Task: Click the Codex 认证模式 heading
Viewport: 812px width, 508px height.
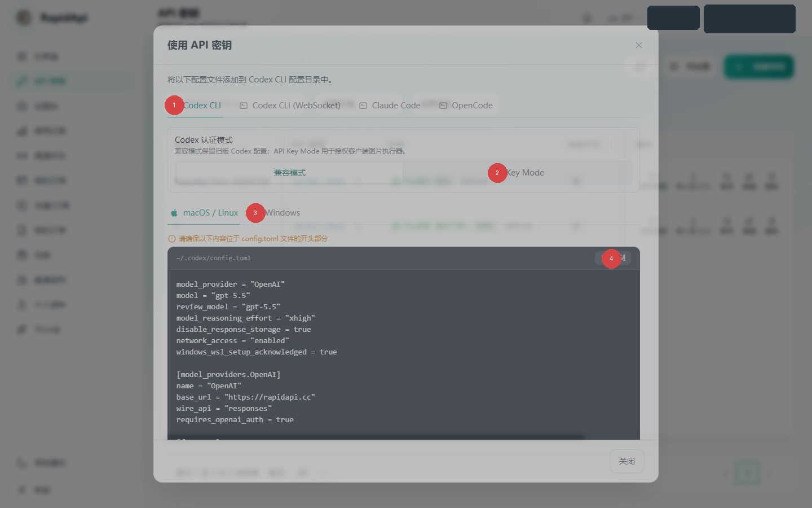Action: tap(204, 140)
